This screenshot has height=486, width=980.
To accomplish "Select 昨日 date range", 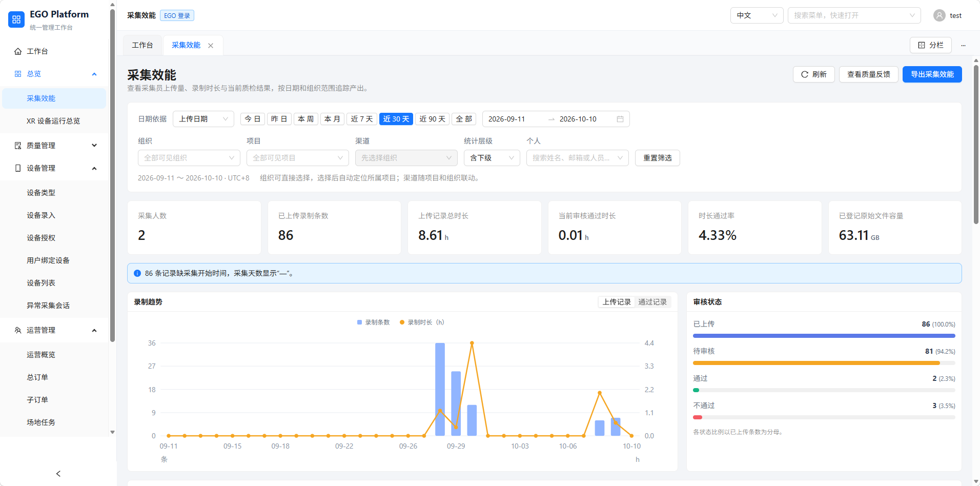I will [x=279, y=119].
